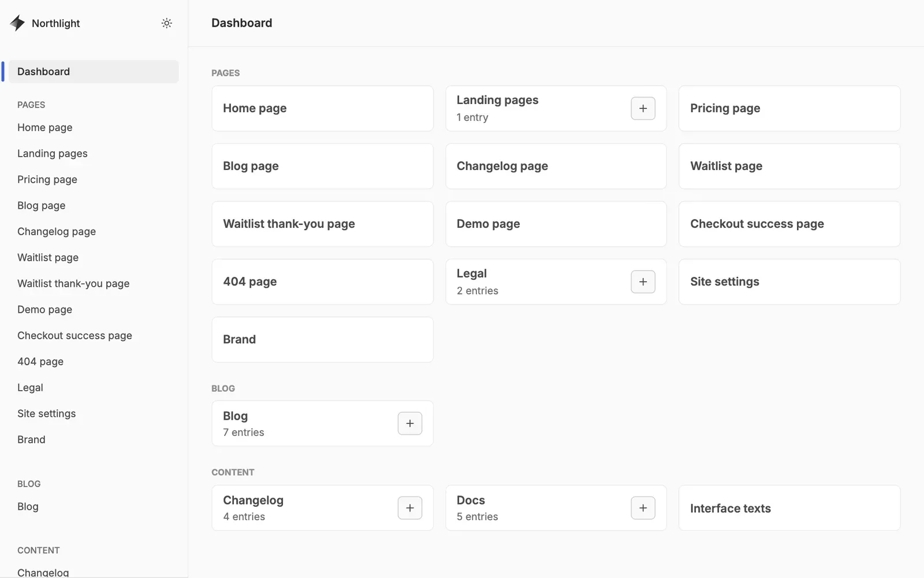The image size is (924, 578).
Task: Toggle the light/dark theme sun icon
Action: (167, 23)
